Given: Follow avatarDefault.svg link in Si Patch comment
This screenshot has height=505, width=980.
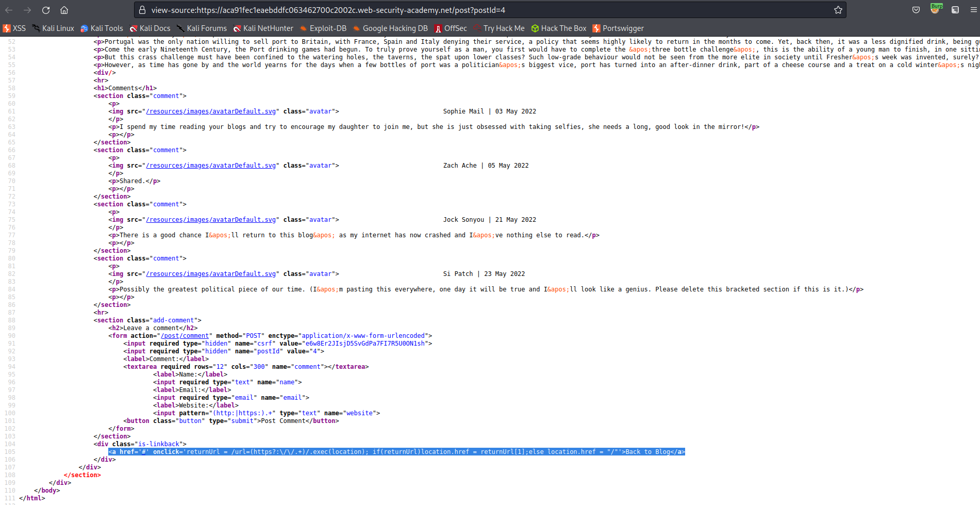Looking at the screenshot, I should (x=211, y=274).
